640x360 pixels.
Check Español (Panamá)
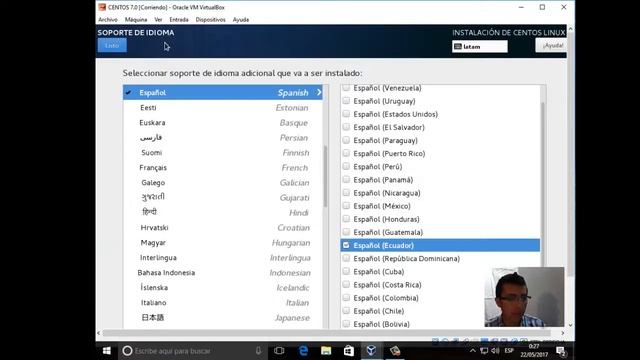[x=346, y=180]
